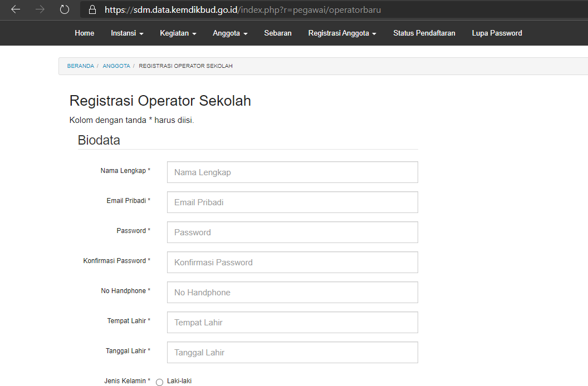Go to Status Pendaftaran

[424, 33]
